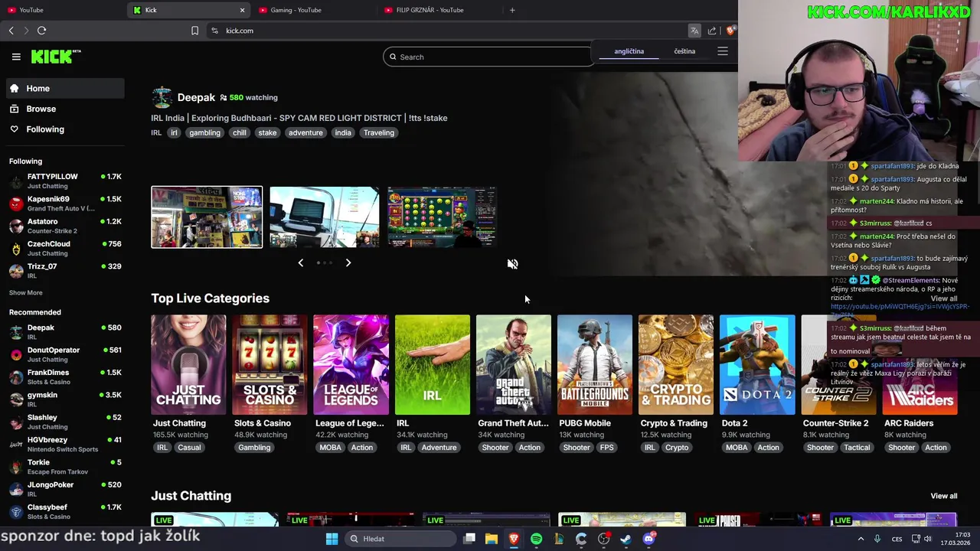Open gymskin recommended channel
The width and height of the screenshot is (980, 551).
click(64, 399)
